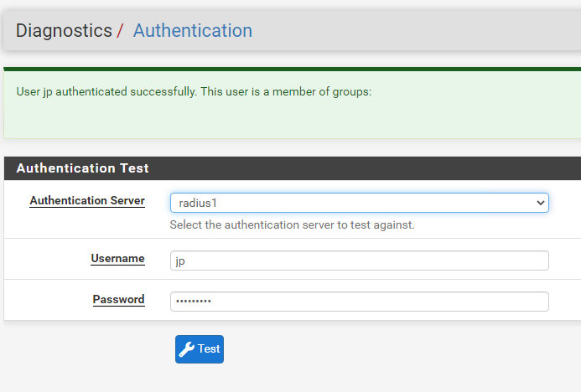Open the Authentication Server dropdown
This screenshot has height=392, width=581.
click(359, 203)
